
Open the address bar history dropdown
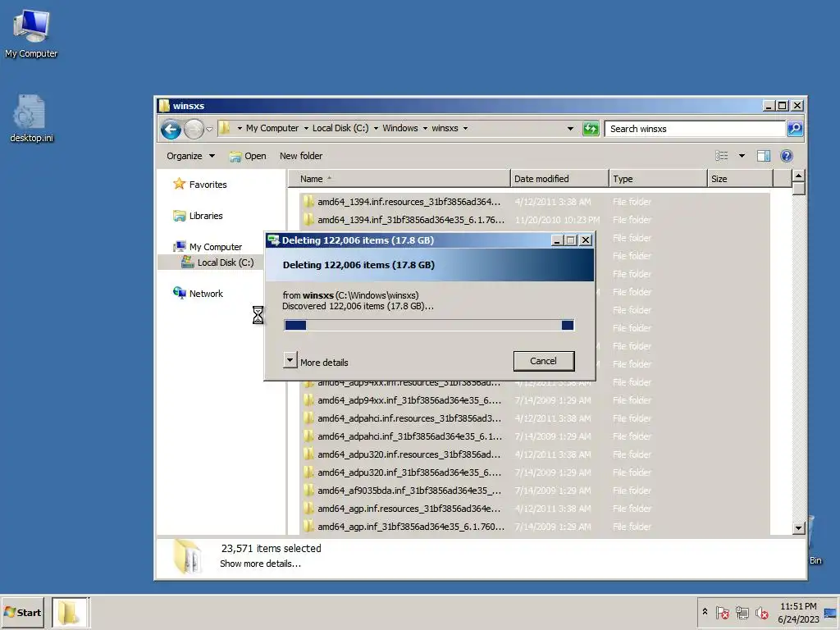(x=571, y=129)
